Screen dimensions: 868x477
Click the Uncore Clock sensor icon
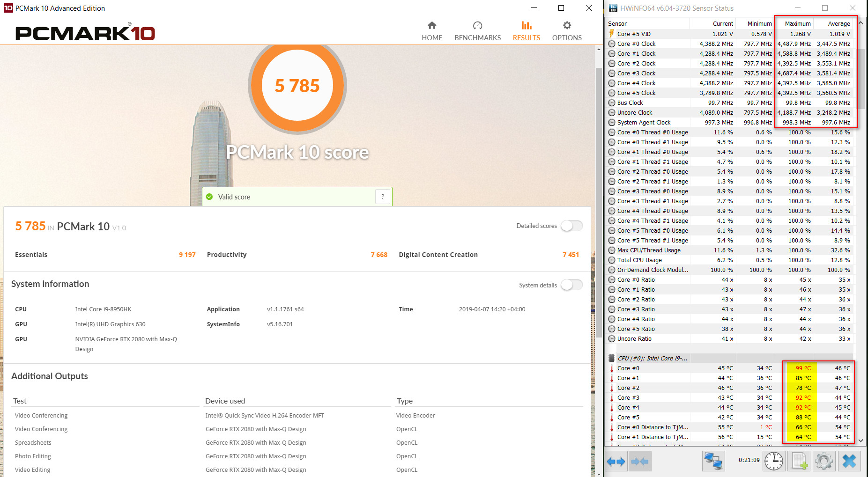click(x=612, y=112)
